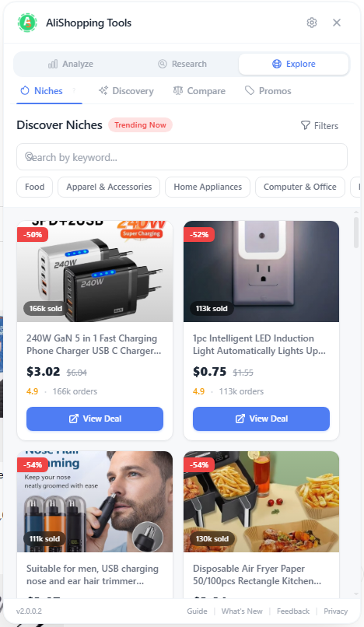Open settings via gear icon

(x=312, y=23)
